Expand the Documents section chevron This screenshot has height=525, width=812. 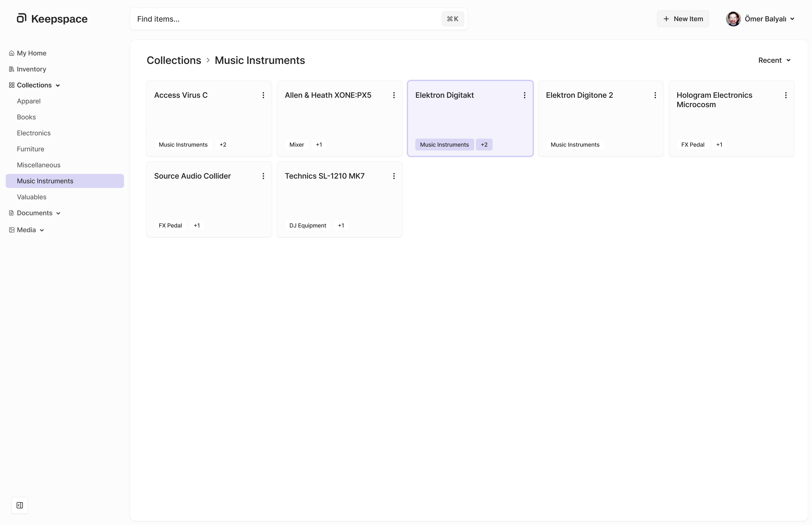point(58,213)
